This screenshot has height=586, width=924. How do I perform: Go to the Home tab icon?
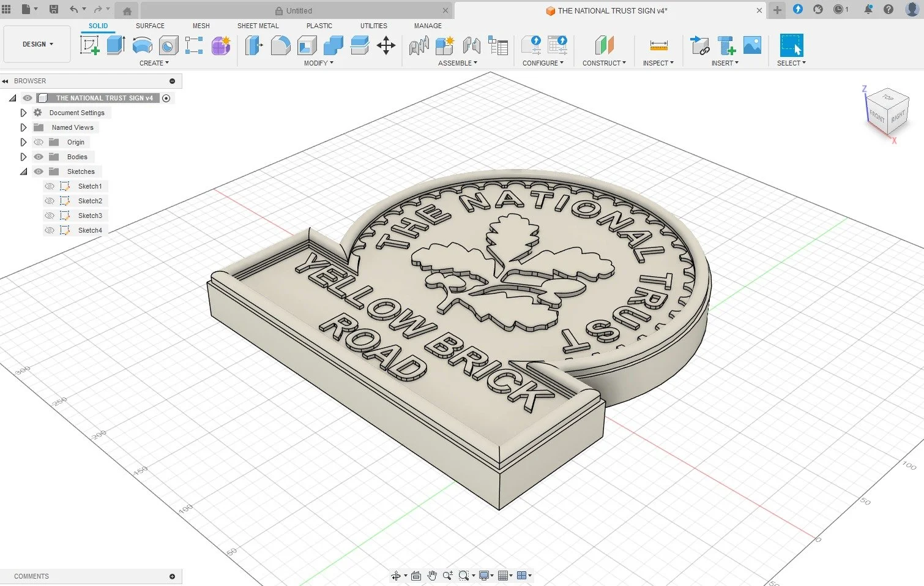[x=127, y=11]
